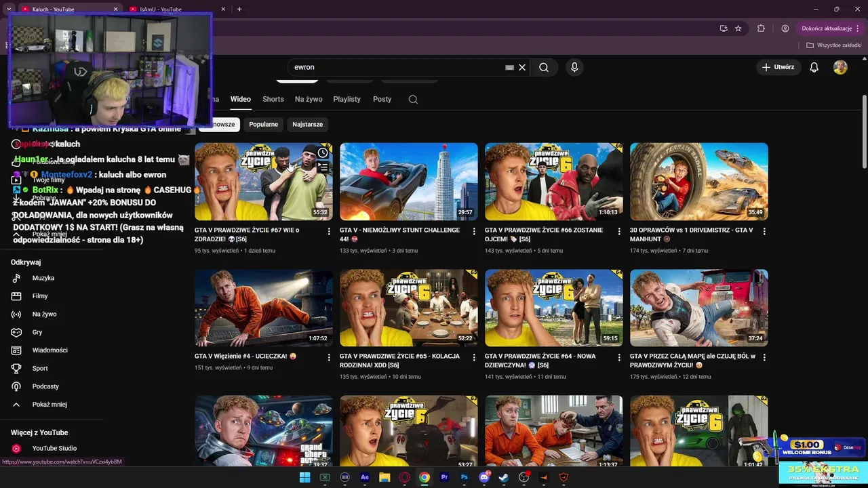Open the Nowa Dziewczyna #64 video title
Image resolution: width=868 pixels, height=488 pixels.
(x=540, y=361)
